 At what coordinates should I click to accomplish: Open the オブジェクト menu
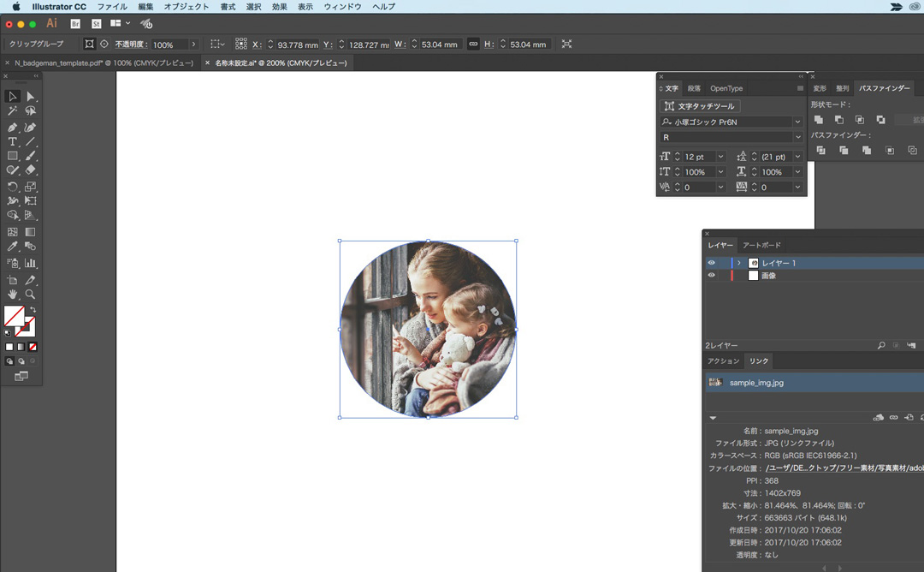coord(186,6)
